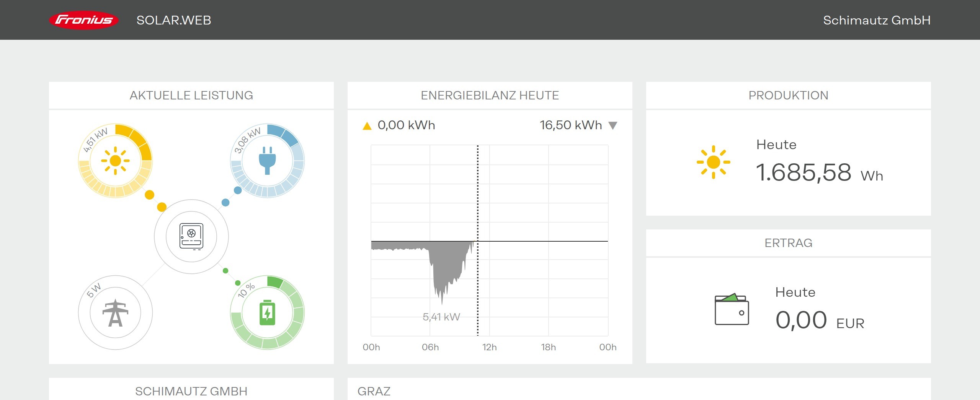Click the 5,41 kW peak label in chart
This screenshot has height=400, width=980.
[441, 317]
